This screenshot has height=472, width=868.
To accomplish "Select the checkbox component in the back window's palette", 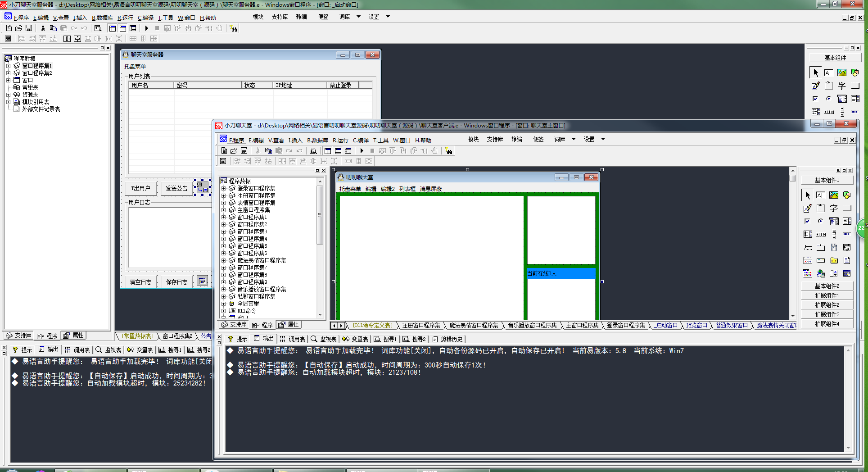I will point(816,99).
